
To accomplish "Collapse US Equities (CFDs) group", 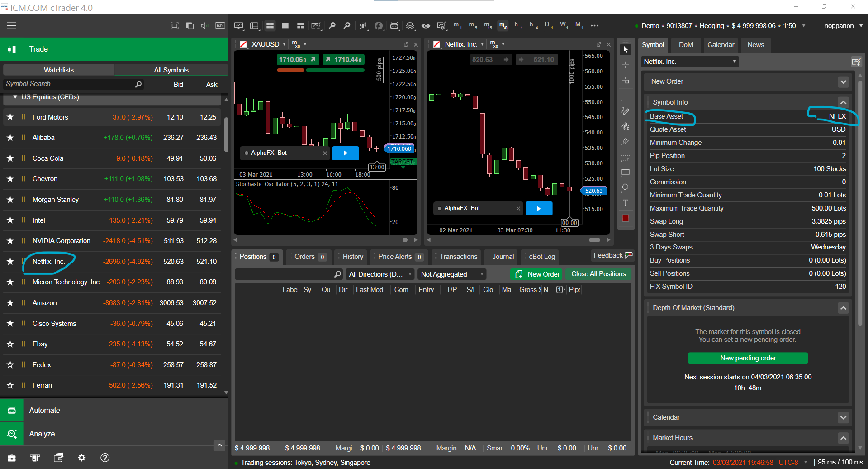I will tap(15, 97).
